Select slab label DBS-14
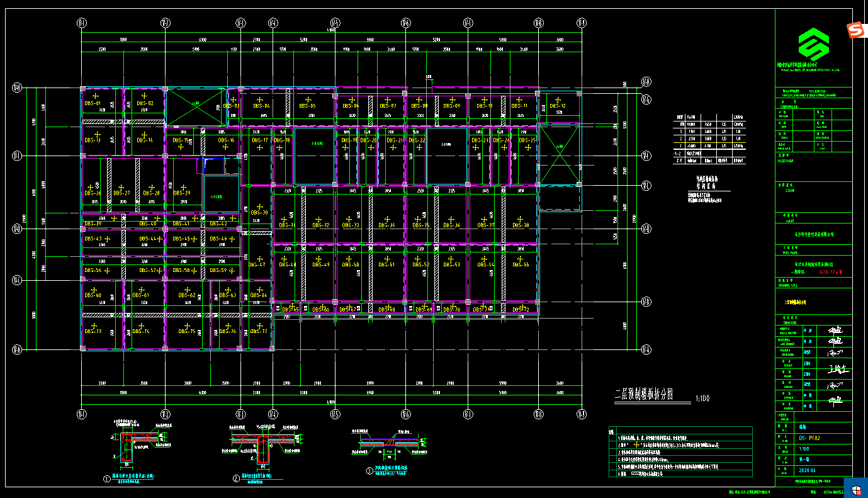 144,140
